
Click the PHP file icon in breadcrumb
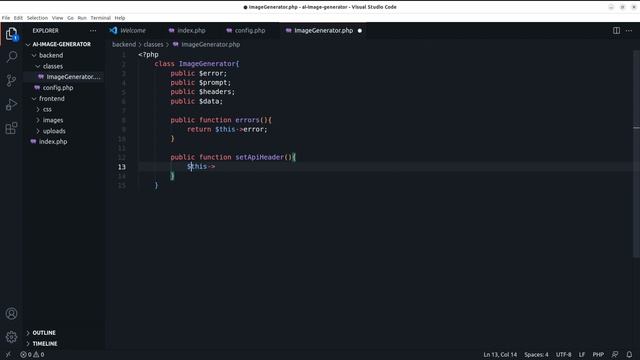pyautogui.click(x=176, y=44)
